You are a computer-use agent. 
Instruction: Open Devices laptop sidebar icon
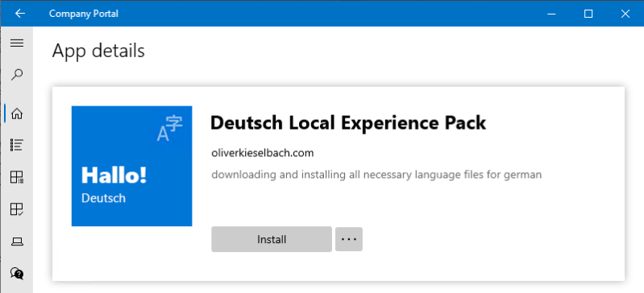(x=16, y=241)
